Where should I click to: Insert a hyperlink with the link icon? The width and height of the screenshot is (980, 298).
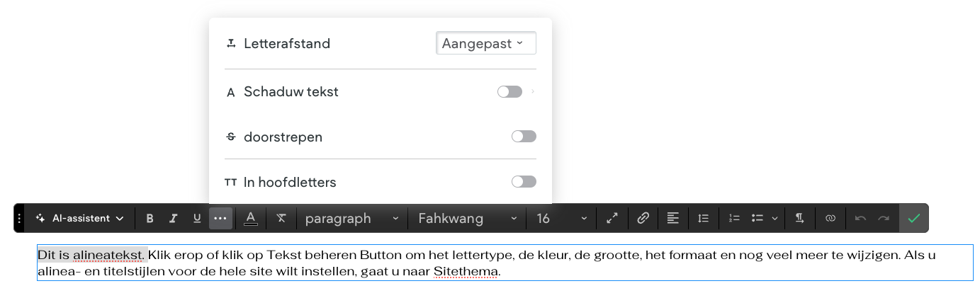coord(643,219)
